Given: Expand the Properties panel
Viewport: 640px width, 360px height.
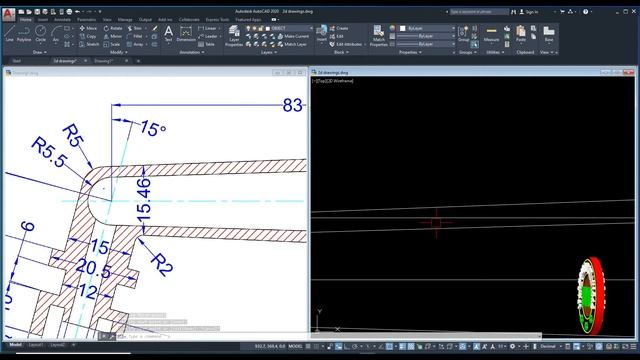Looking at the screenshot, I should 410,52.
